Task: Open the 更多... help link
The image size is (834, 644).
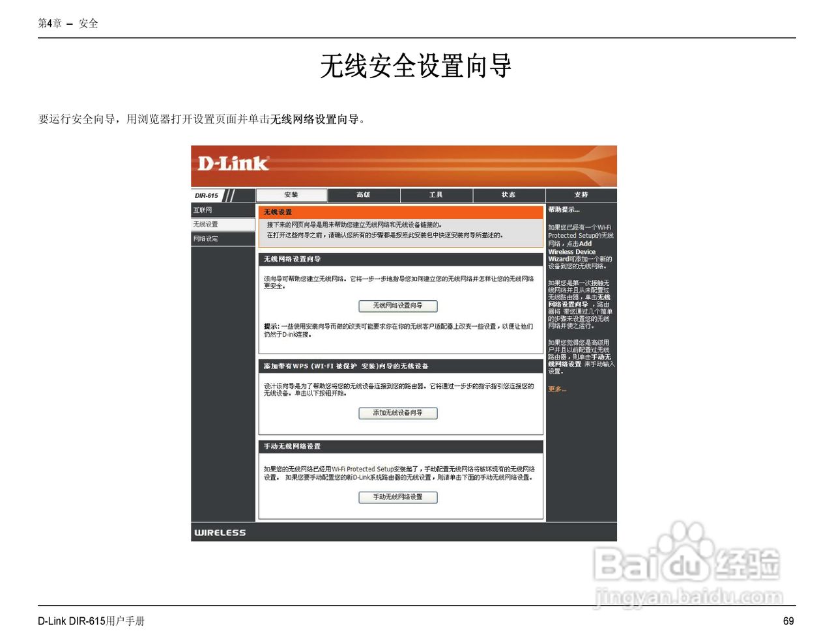Action: pyautogui.click(x=557, y=389)
